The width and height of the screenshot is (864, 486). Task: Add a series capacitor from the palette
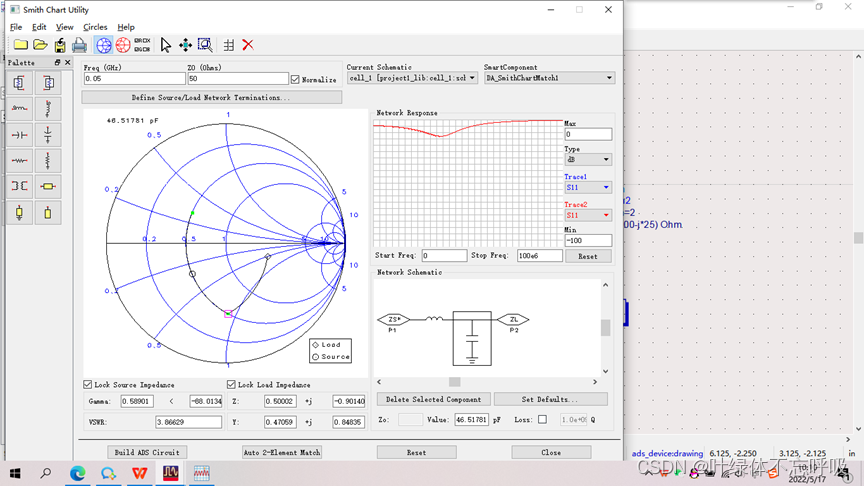click(19, 134)
